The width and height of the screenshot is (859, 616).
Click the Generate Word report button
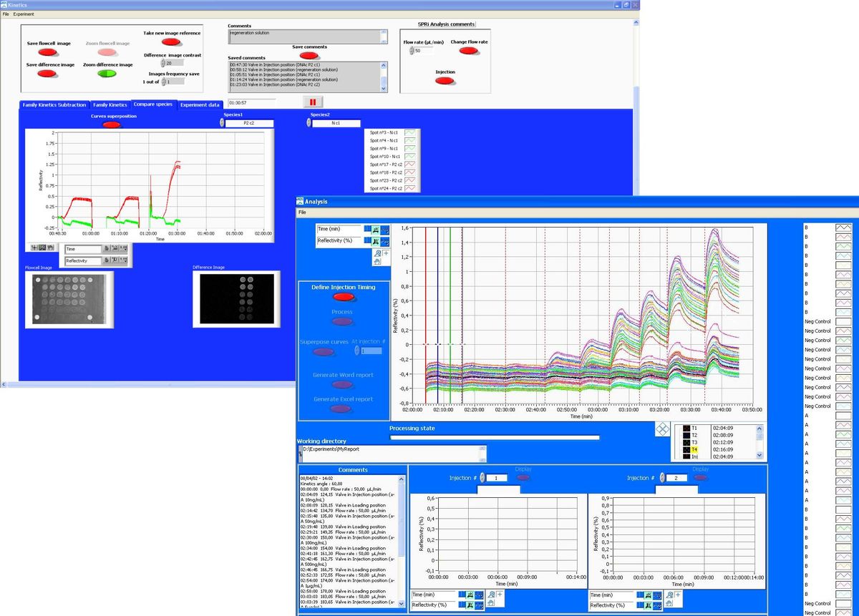341,384
